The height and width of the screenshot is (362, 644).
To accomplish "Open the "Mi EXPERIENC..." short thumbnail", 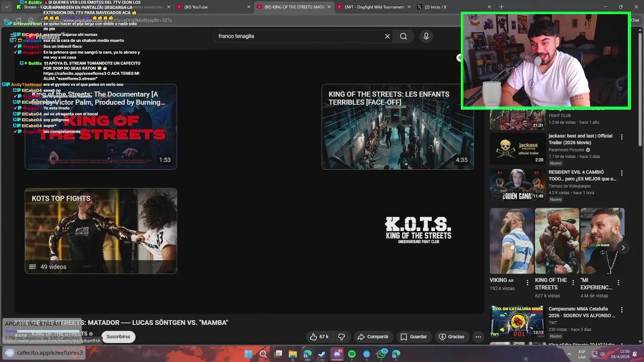I will click(602, 241).
